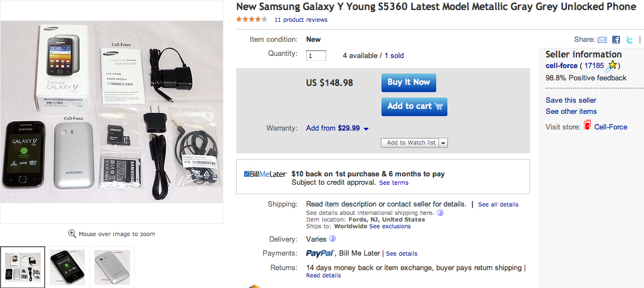Click the email share icon
This screenshot has width=644, height=288.
(x=602, y=40)
